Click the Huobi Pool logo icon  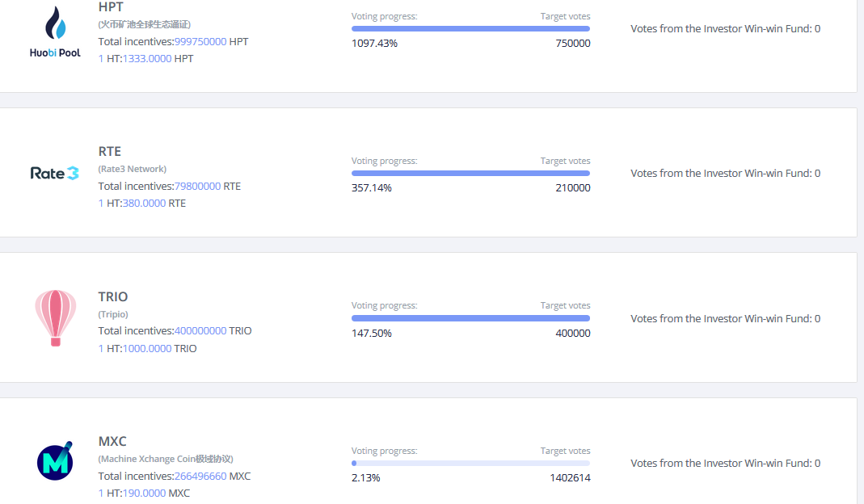55,31
